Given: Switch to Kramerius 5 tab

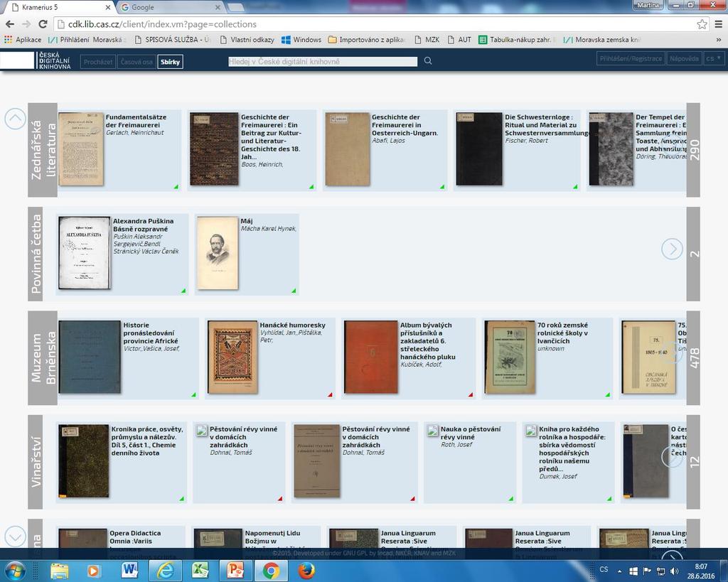Looking at the screenshot, I should 57,7.
